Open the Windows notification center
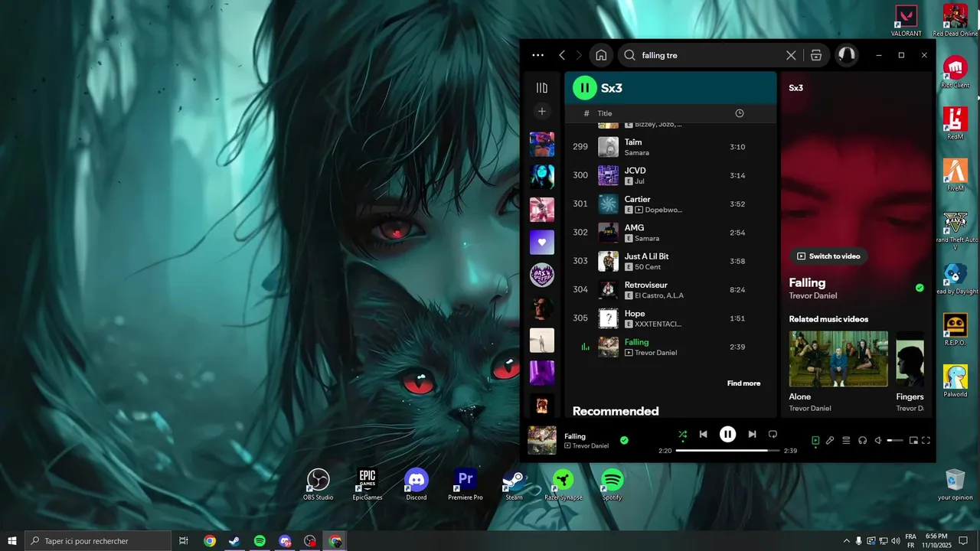The width and height of the screenshot is (980, 551). click(963, 541)
